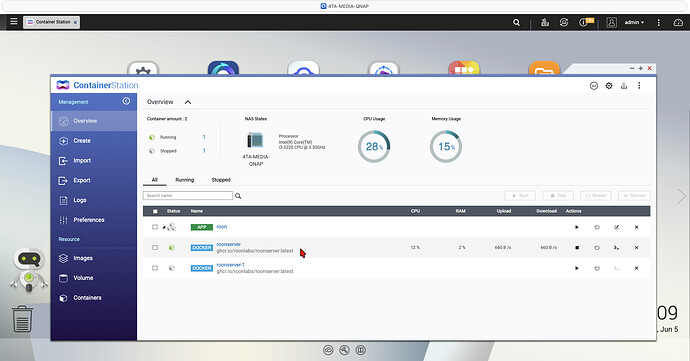Remove the roon app with its X icon
This screenshot has height=361, width=690.
[x=636, y=227]
